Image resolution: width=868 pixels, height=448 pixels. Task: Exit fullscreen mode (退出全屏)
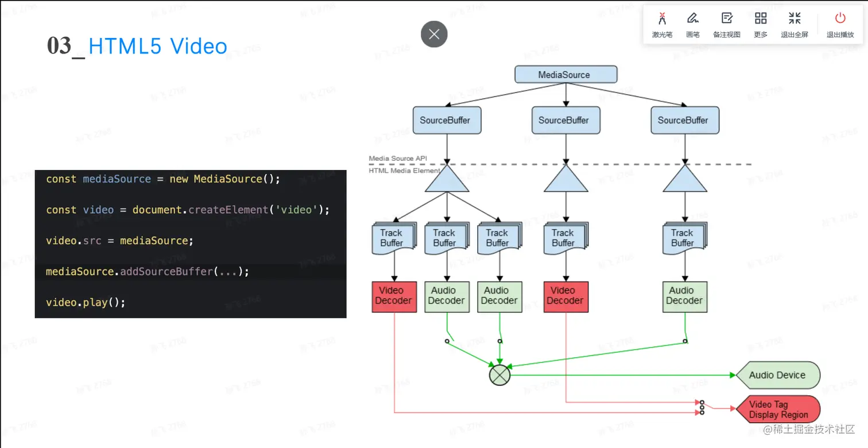[795, 25]
